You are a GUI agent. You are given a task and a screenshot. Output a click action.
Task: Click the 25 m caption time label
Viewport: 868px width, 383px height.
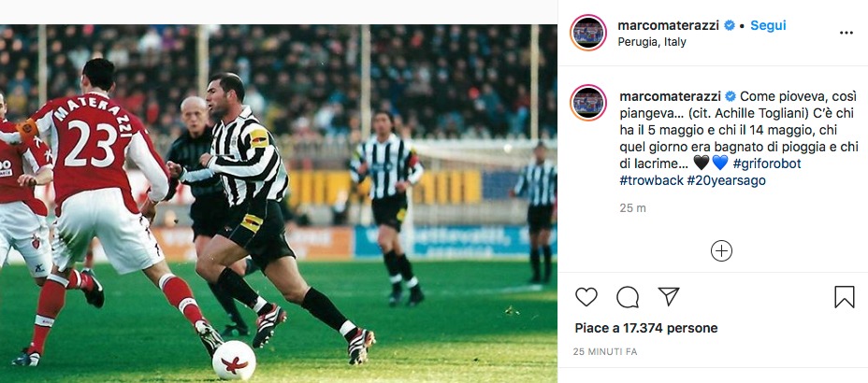coord(632,207)
